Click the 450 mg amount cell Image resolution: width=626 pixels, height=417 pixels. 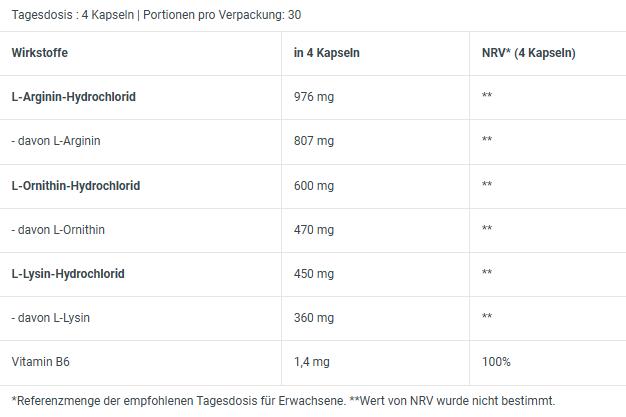click(314, 273)
